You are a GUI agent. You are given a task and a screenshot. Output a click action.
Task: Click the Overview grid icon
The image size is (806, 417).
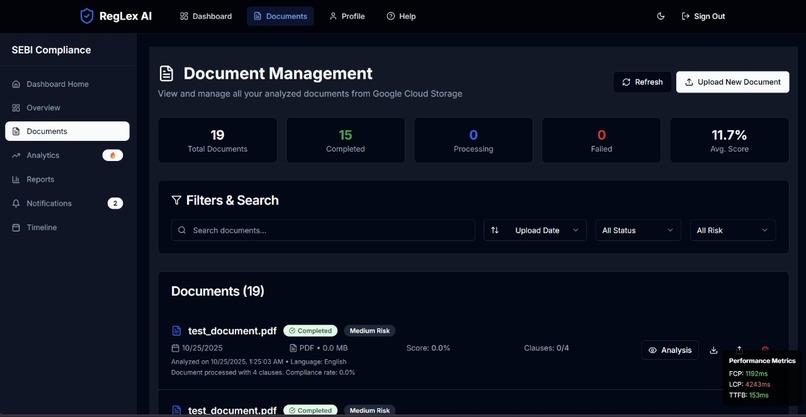pyautogui.click(x=16, y=107)
